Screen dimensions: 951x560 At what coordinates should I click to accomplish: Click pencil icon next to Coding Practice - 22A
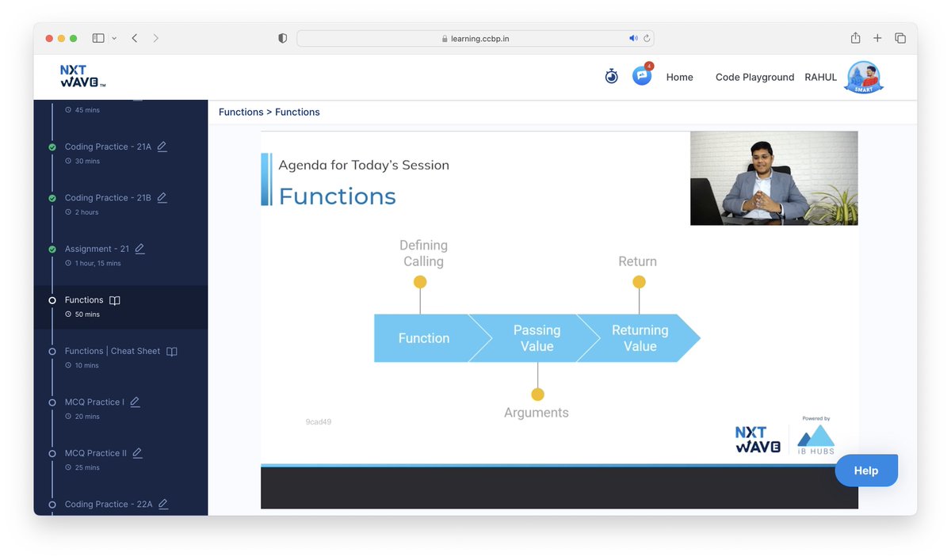click(x=163, y=503)
